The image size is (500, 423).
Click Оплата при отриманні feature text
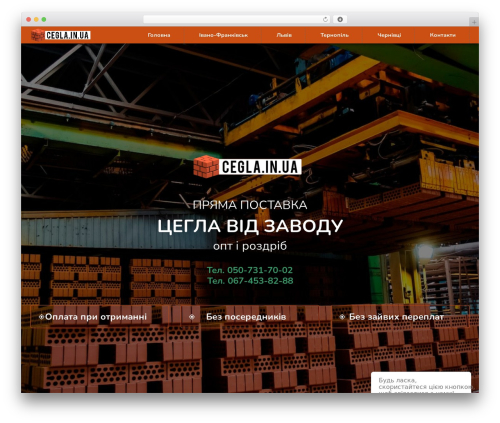pos(96,317)
